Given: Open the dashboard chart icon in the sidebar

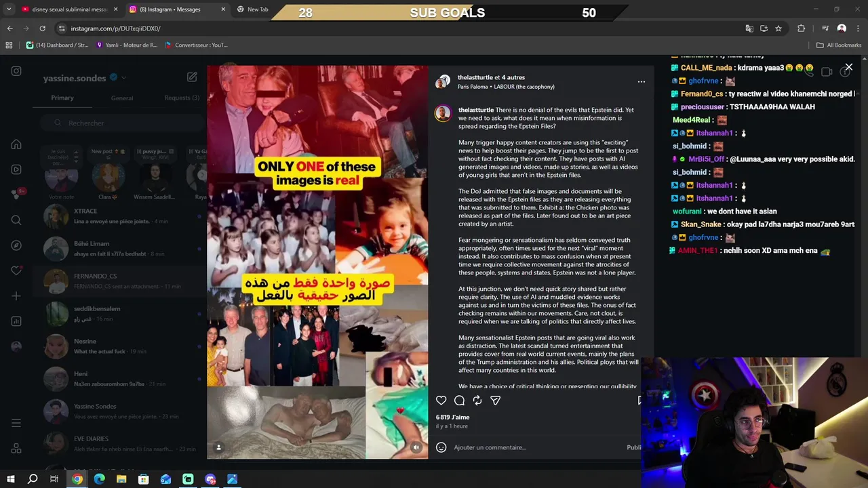Looking at the screenshot, I should click(x=16, y=321).
